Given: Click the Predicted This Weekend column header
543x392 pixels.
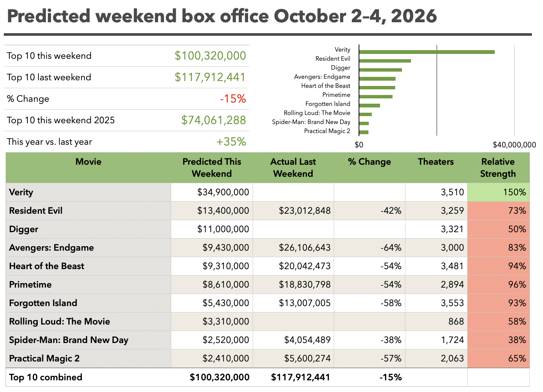Looking at the screenshot, I should tap(212, 168).
